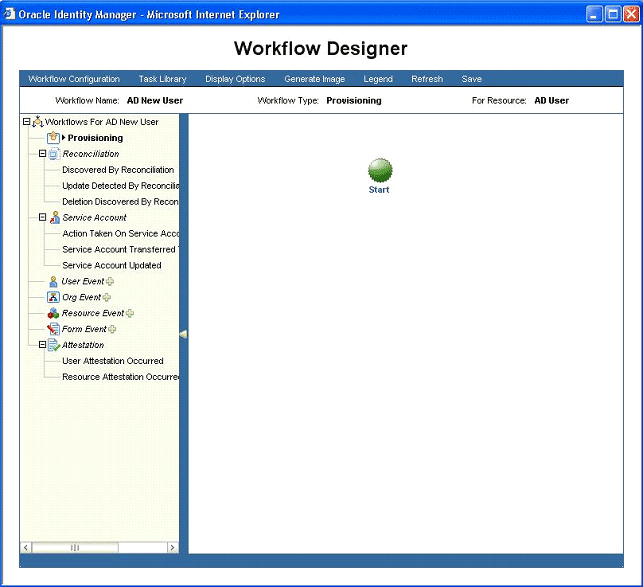
Task: Select Update Detected By Reconciliation item
Action: [121, 186]
